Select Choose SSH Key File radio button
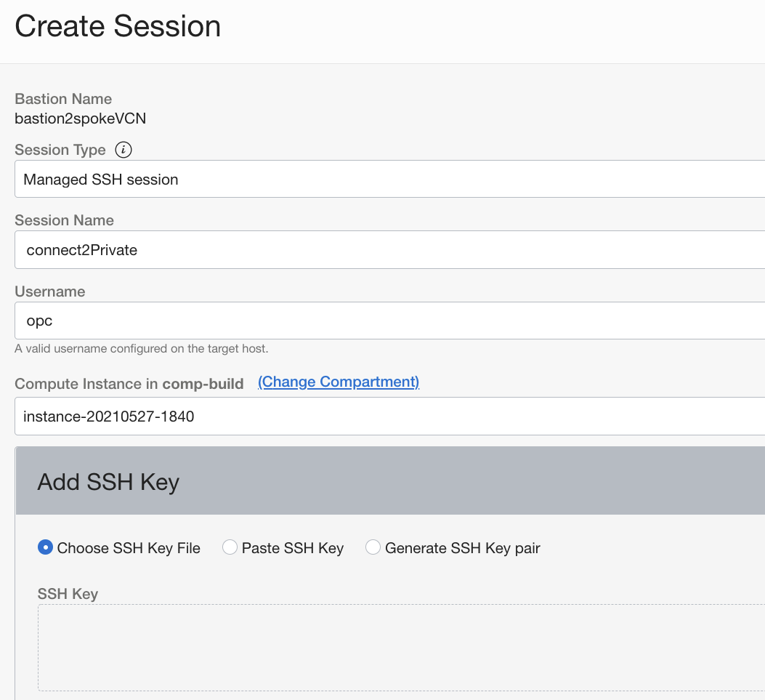 pyautogui.click(x=45, y=547)
